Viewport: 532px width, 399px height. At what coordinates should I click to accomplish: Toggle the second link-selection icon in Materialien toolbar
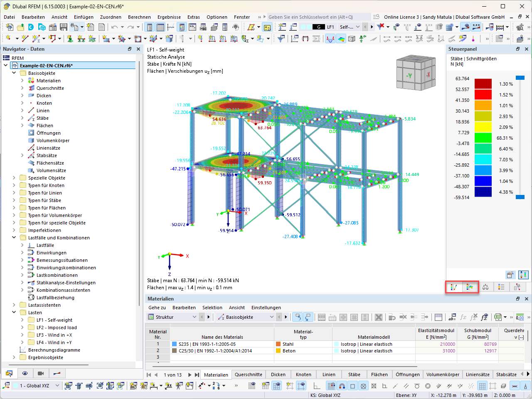[308, 317]
